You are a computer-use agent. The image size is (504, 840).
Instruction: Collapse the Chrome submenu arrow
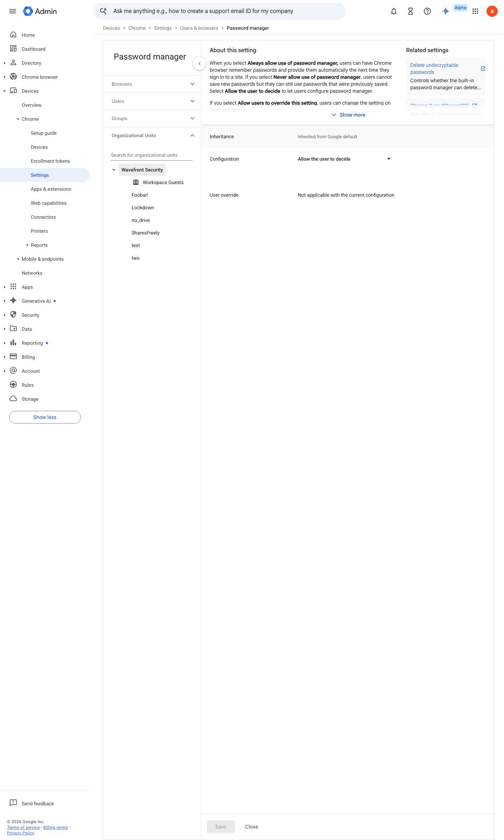pos(18,119)
